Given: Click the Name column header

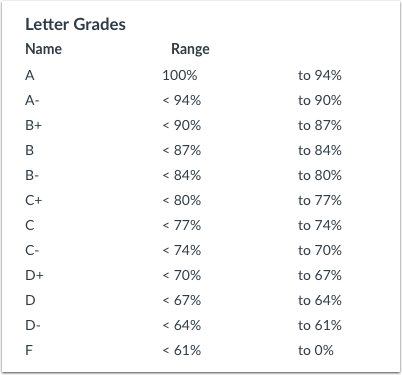Looking at the screenshot, I should point(43,49).
